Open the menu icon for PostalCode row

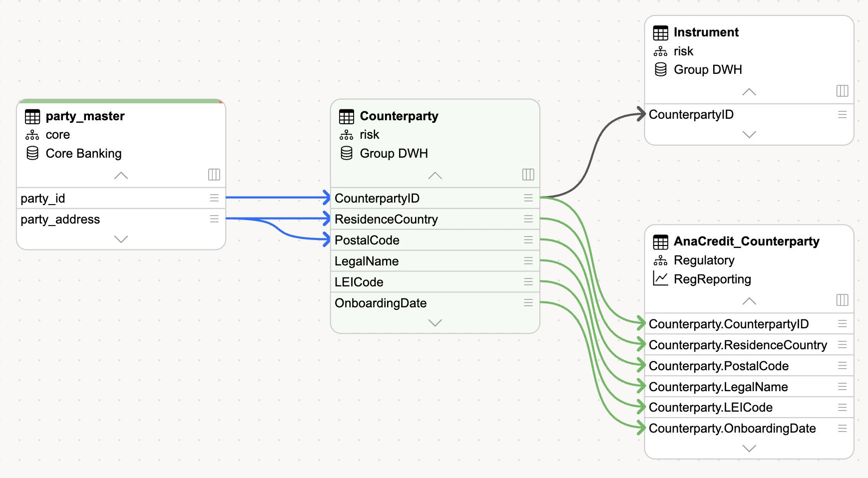pos(528,240)
